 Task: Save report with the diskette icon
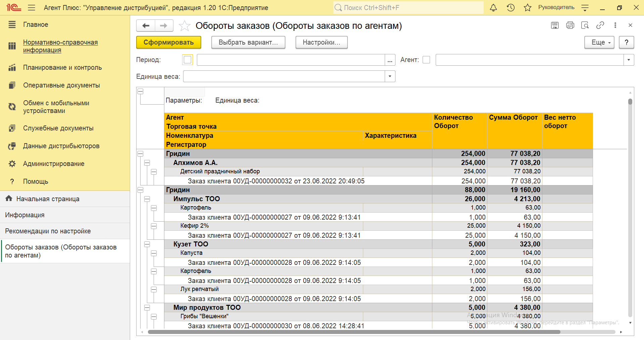[x=555, y=25]
